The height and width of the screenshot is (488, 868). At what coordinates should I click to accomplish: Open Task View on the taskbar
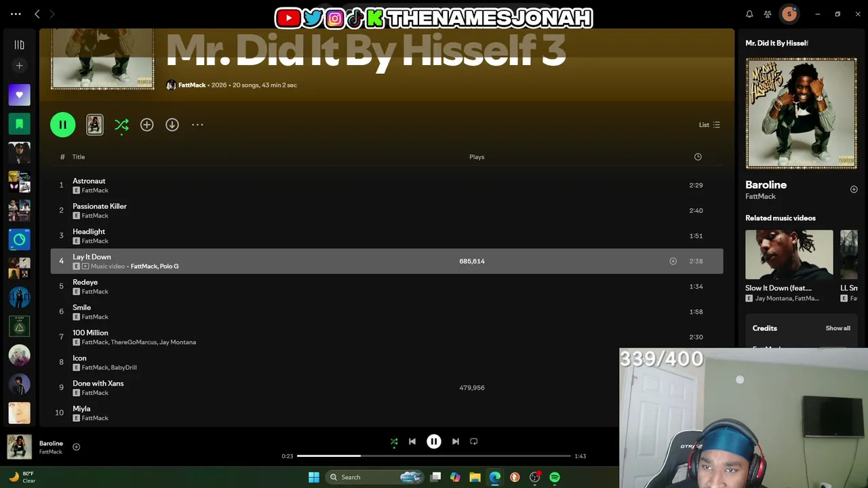[436, 477]
